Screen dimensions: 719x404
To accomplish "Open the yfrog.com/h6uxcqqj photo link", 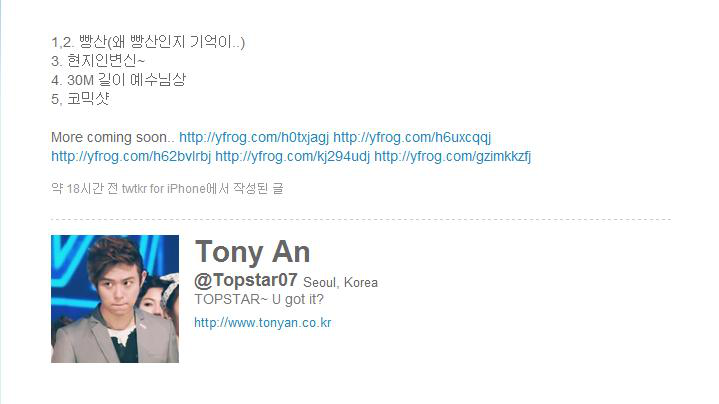I will click(412, 137).
